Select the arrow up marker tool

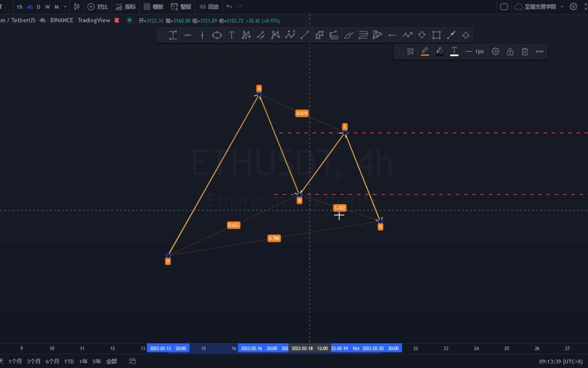click(465, 35)
